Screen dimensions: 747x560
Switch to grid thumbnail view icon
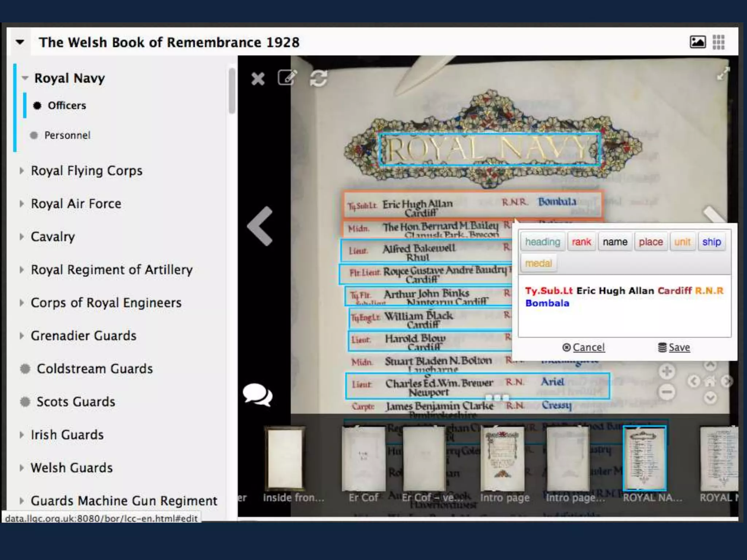tap(719, 42)
